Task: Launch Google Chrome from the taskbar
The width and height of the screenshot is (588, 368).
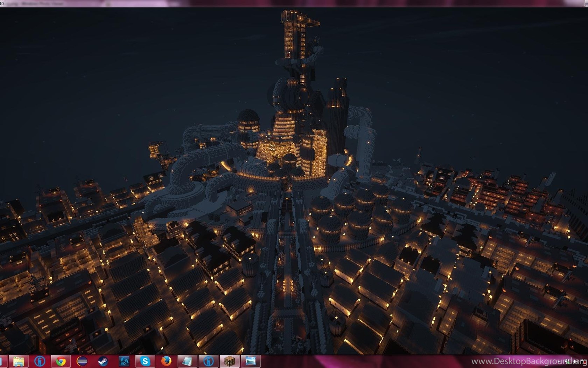Action: (x=61, y=361)
